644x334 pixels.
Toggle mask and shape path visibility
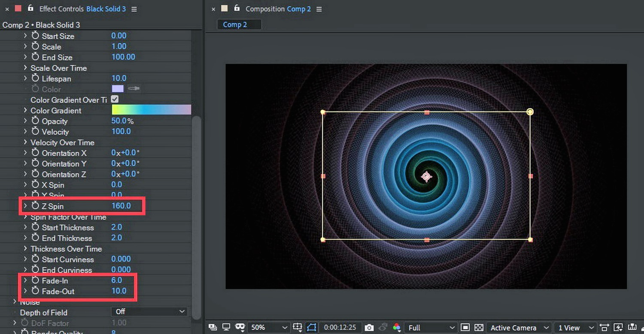(312, 328)
